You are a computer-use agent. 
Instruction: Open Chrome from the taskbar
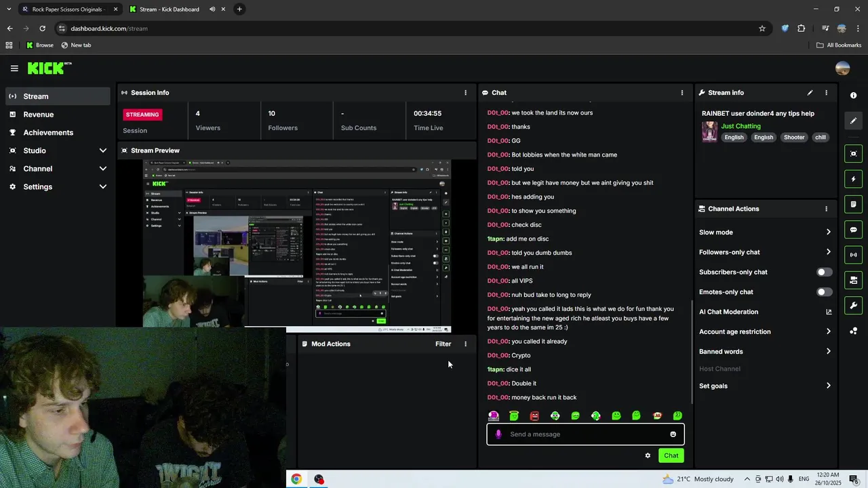[x=296, y=479]
